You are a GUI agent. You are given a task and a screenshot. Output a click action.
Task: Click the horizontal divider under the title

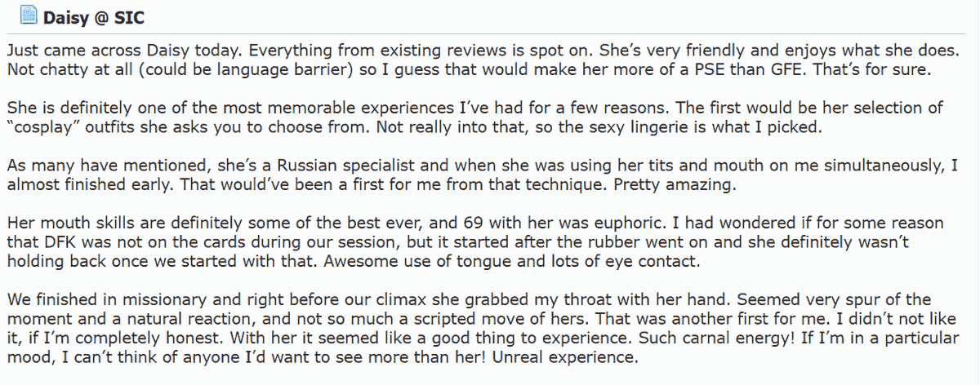490,33
